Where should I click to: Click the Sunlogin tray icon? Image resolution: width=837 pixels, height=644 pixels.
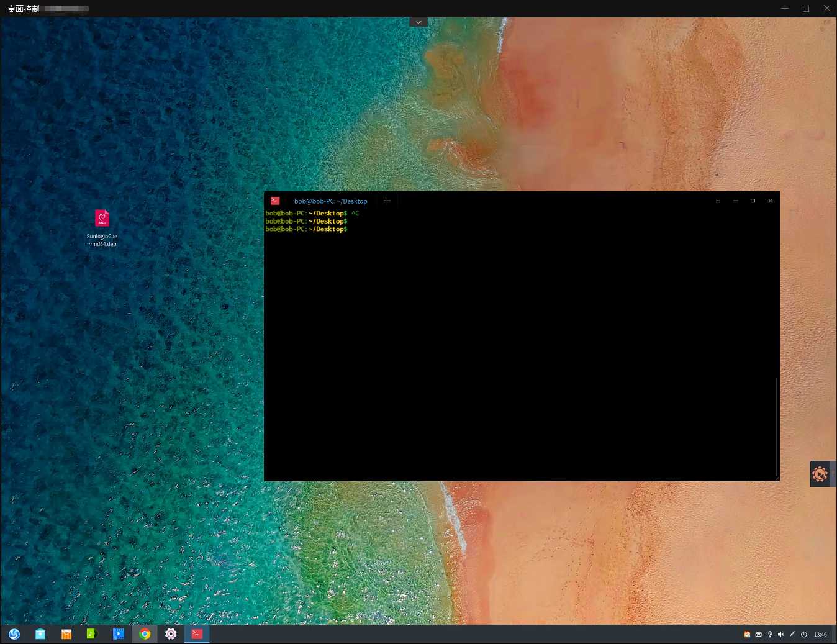747,634
